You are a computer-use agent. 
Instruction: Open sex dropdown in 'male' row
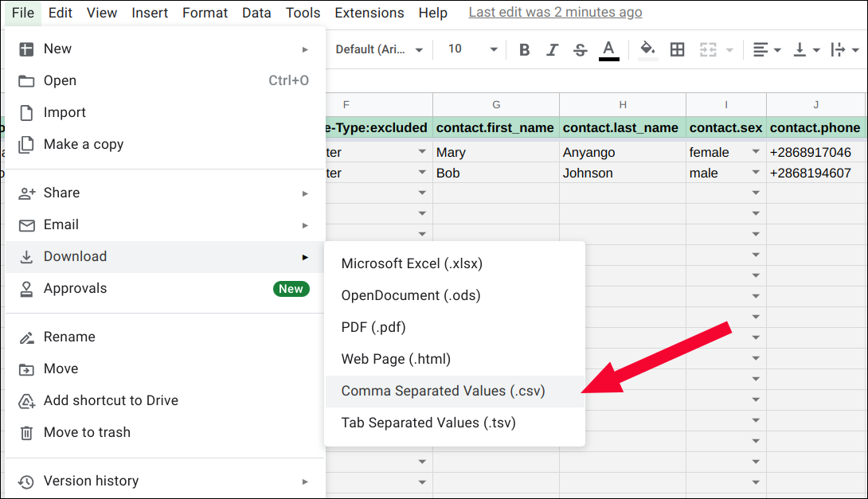coord(756,173)
